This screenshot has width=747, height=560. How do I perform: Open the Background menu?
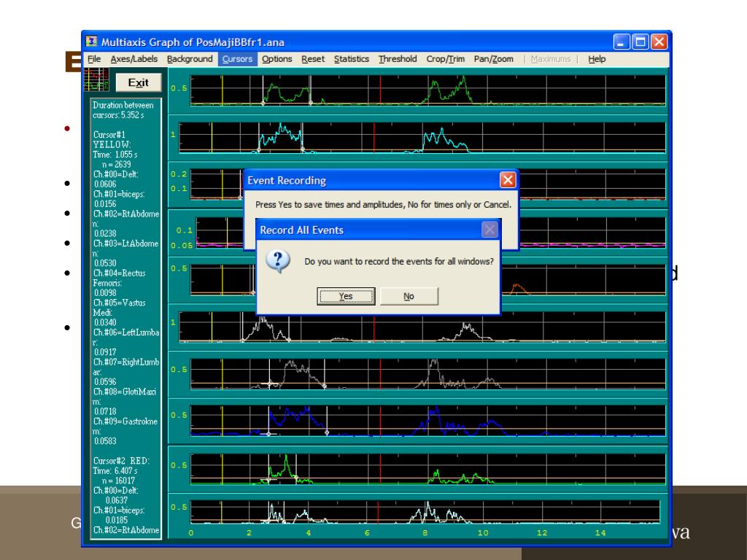(x=190, y=59)
